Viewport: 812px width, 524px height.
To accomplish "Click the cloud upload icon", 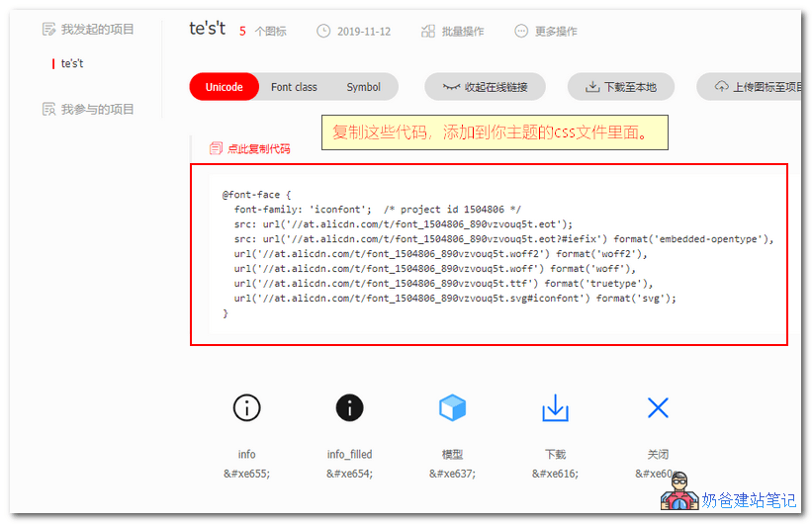I will [x=721, y=86].
